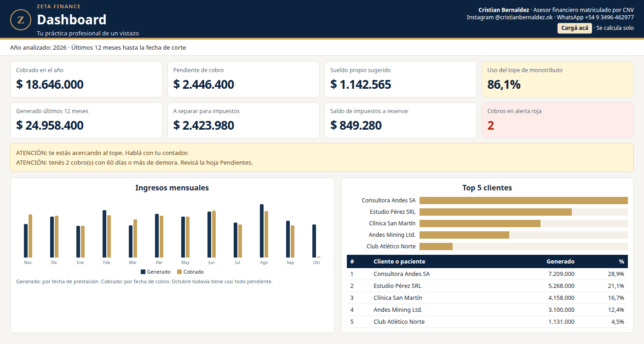Click the A separar para impuestos amount
The height and width of the screenshot is (344, 644).
click(x=204, y=126)
